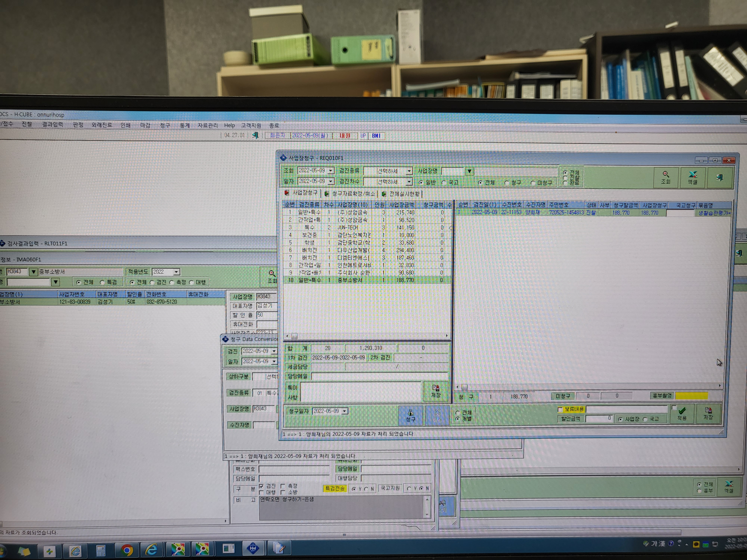Click the 할인금액 input field

click(x=599, y=419)
